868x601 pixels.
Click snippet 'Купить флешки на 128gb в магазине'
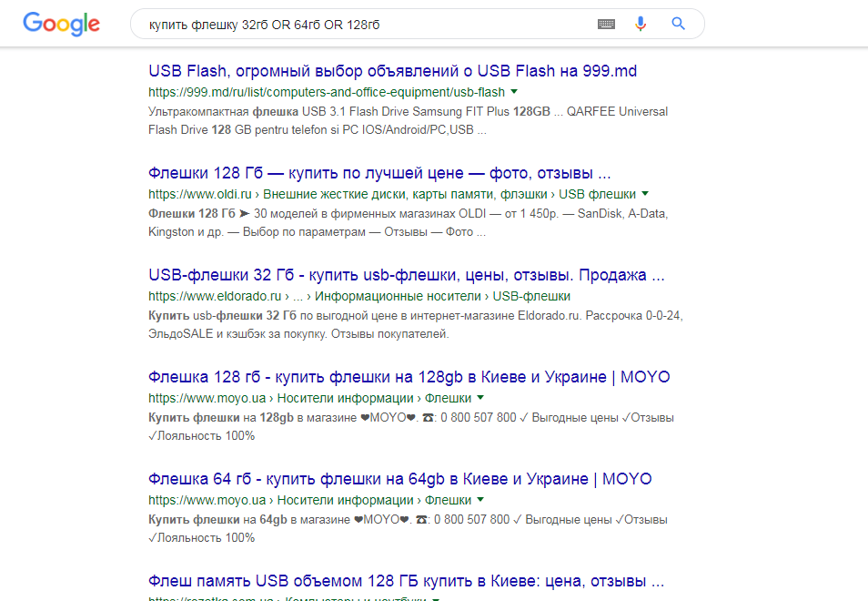coord(252,417)
